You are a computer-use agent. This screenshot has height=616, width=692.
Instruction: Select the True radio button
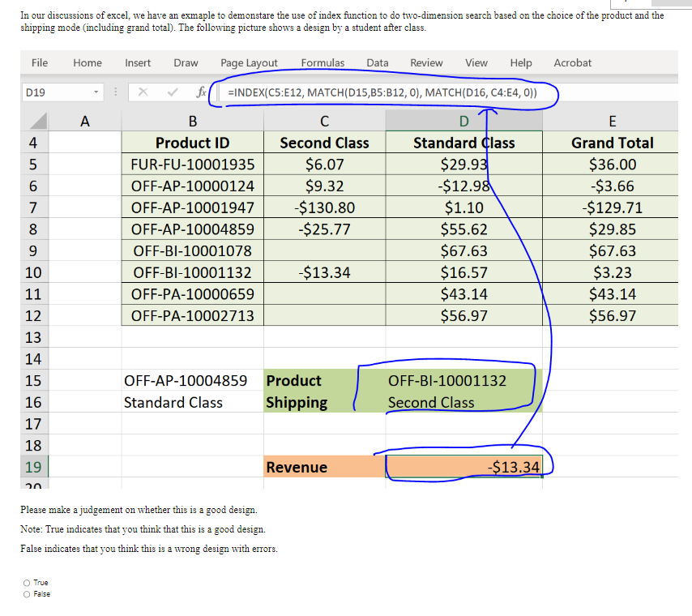coord(27,582)
